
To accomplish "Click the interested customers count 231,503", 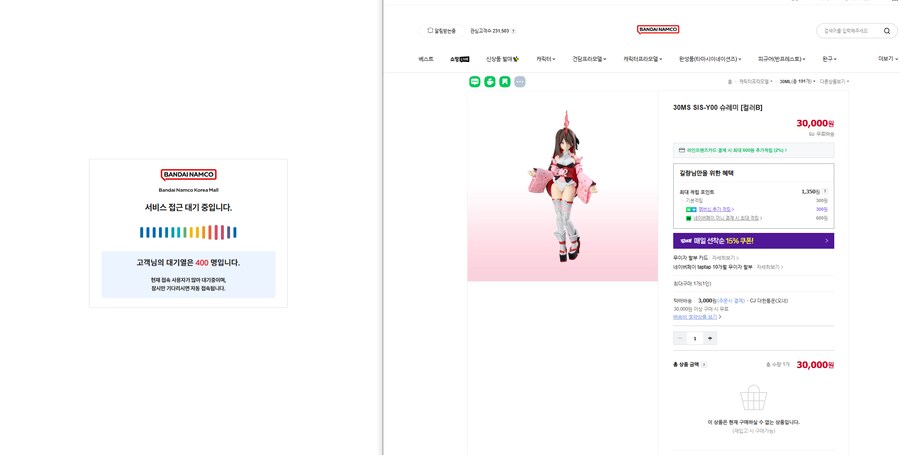I will pyautogui.click(x=499, y=31).
